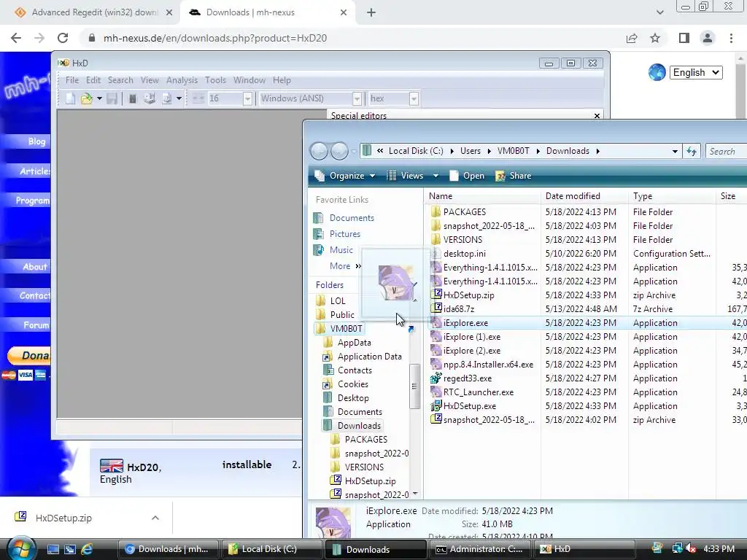The image size is (747, 560).
Task: Click the folder tree scrollbar thumb
Action: click(414, 386)
